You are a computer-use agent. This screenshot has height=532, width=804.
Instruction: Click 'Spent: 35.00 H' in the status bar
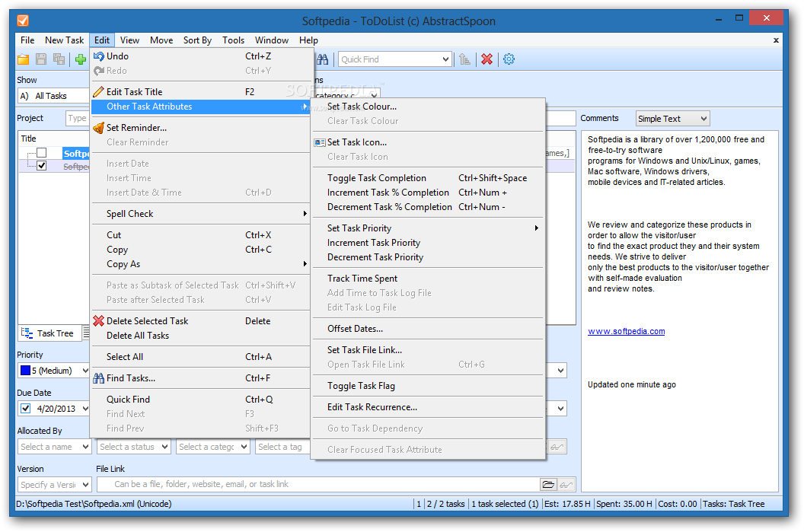click(624, 504)
